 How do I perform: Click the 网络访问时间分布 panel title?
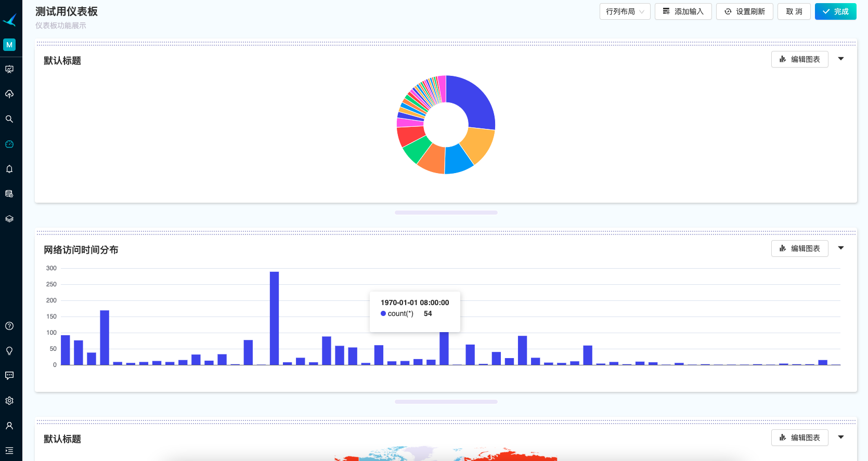point(81,250)
